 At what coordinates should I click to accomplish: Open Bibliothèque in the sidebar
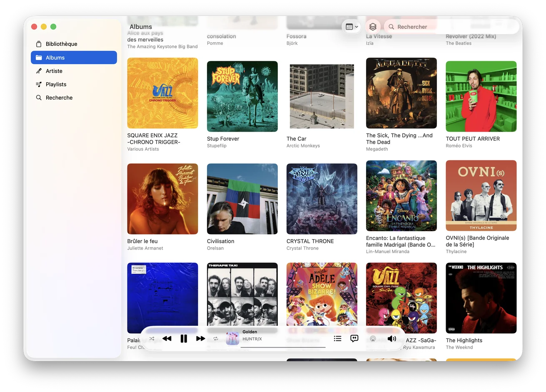74,44
